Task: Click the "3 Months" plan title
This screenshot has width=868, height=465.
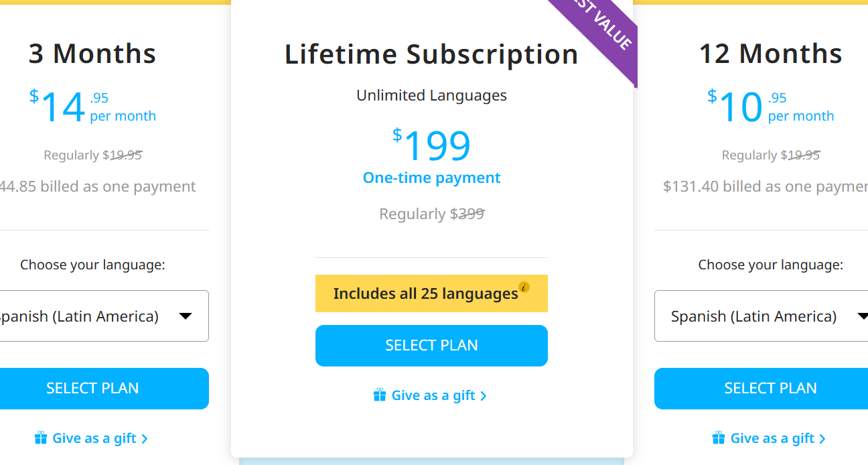Action: 92,54
